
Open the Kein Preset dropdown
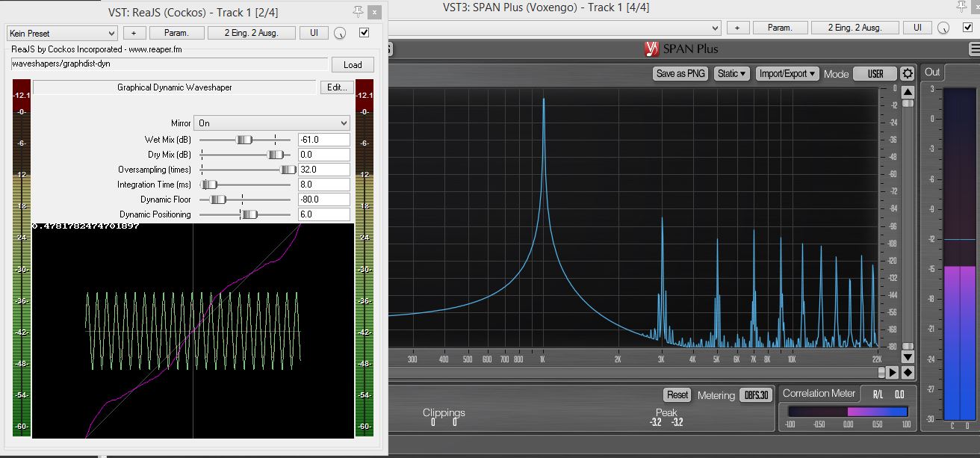tap(62, 33)
